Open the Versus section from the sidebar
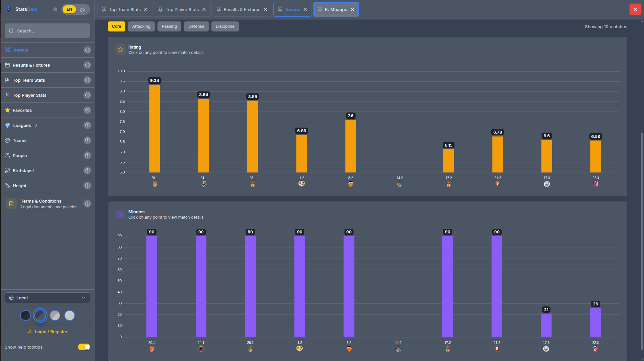This screenshot has height=361, width=644. point(21,50)
